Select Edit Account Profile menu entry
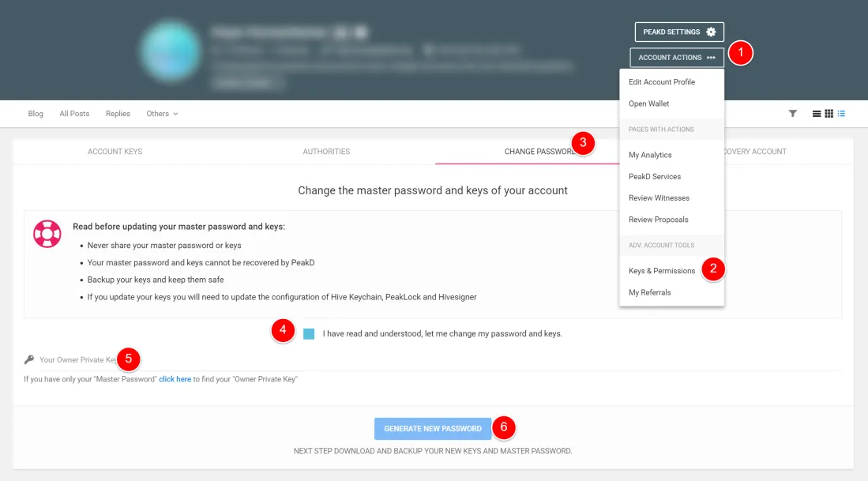The height and width of the screenshot is (481, 868). tap(662, 82)
